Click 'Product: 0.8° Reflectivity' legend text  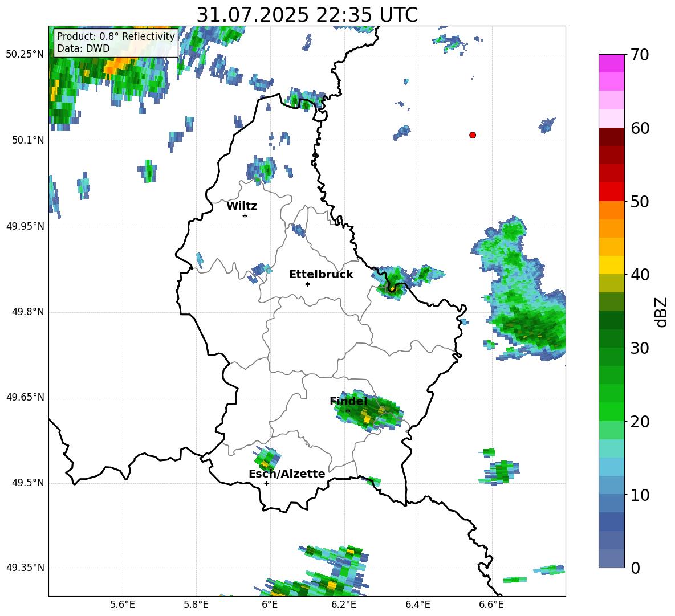116,36
